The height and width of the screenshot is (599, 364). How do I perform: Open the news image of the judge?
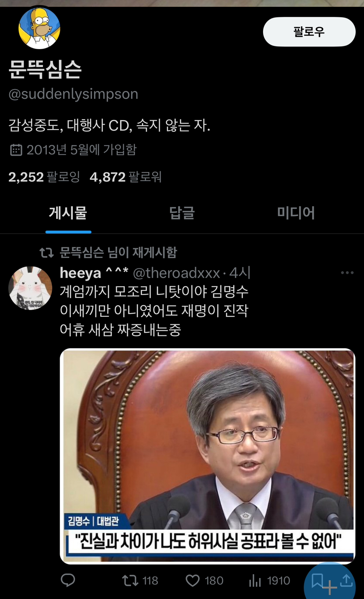[x=208, y=456]
